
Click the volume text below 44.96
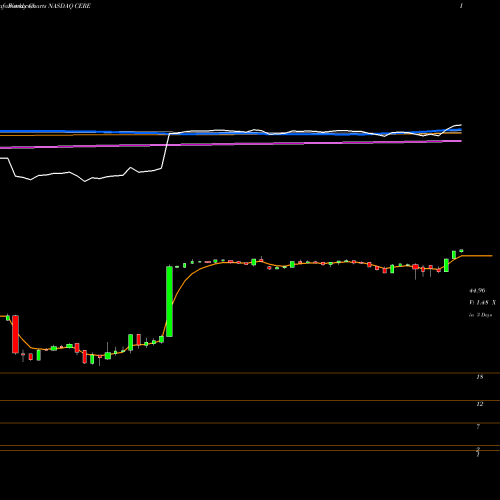[x=482, y=303]
